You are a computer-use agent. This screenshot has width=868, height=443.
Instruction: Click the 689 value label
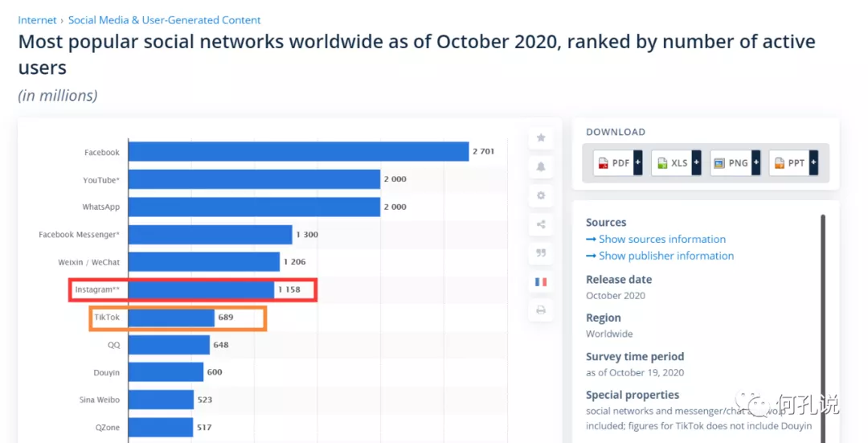coord(226,317)
